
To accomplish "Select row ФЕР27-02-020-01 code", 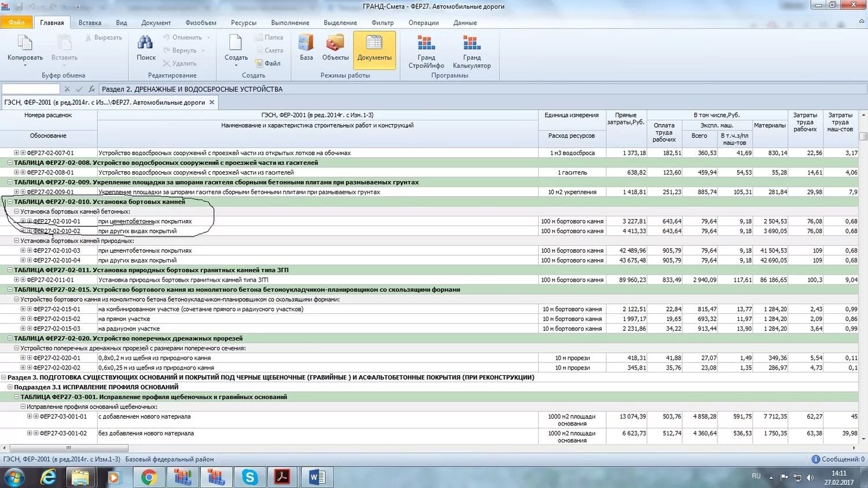I will coord(57,358).
